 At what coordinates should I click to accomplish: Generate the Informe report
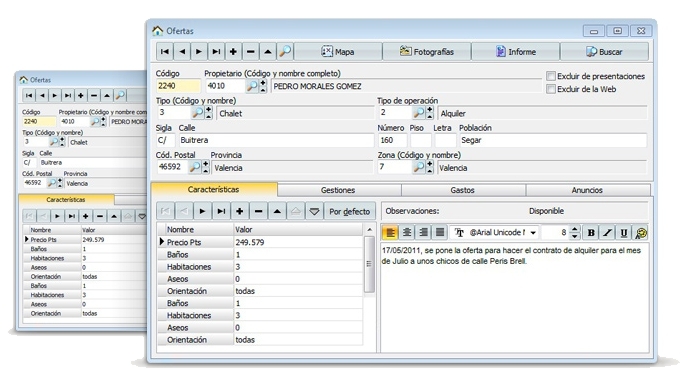pyautogui.click(x=516, y=52)
